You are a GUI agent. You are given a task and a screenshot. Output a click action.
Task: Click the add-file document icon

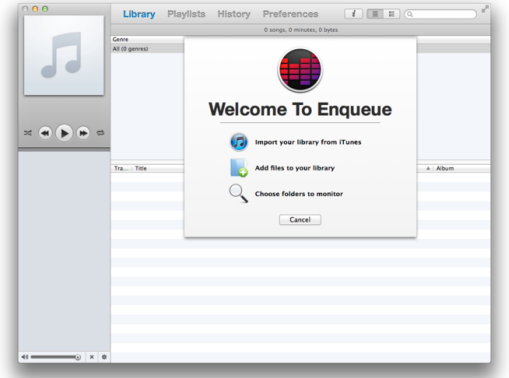pyautogui.click(x=239, y=168)
